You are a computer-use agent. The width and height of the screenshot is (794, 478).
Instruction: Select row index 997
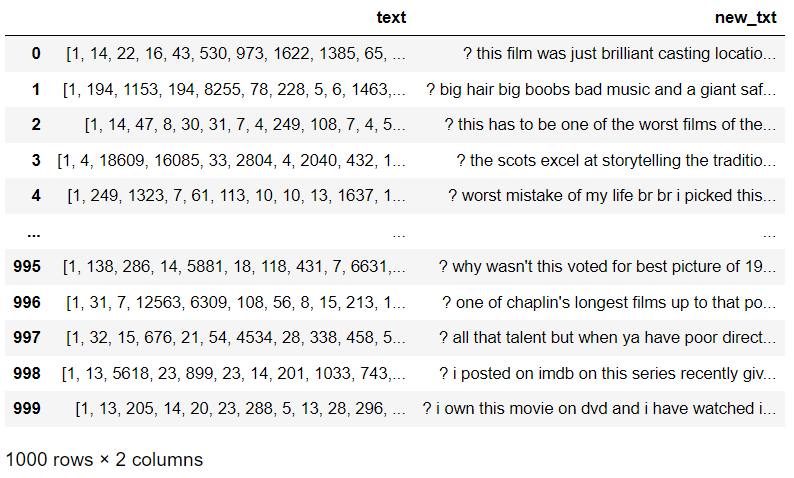point(27,337)
